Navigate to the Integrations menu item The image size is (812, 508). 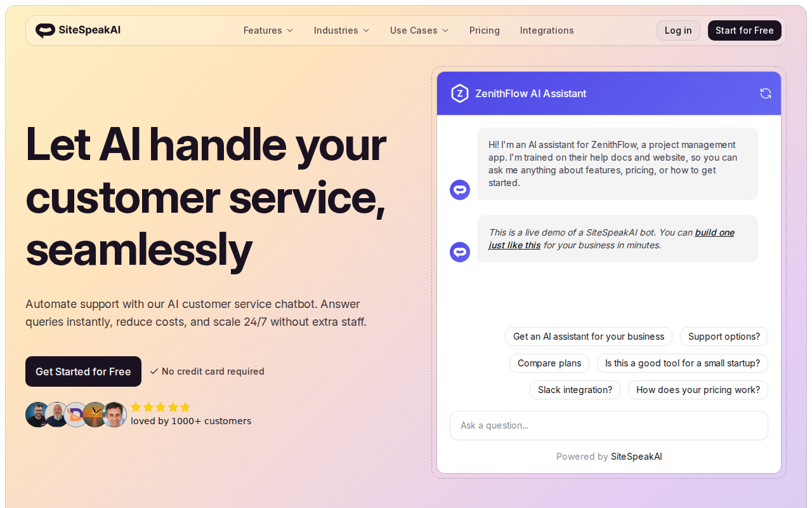point(546,30)
